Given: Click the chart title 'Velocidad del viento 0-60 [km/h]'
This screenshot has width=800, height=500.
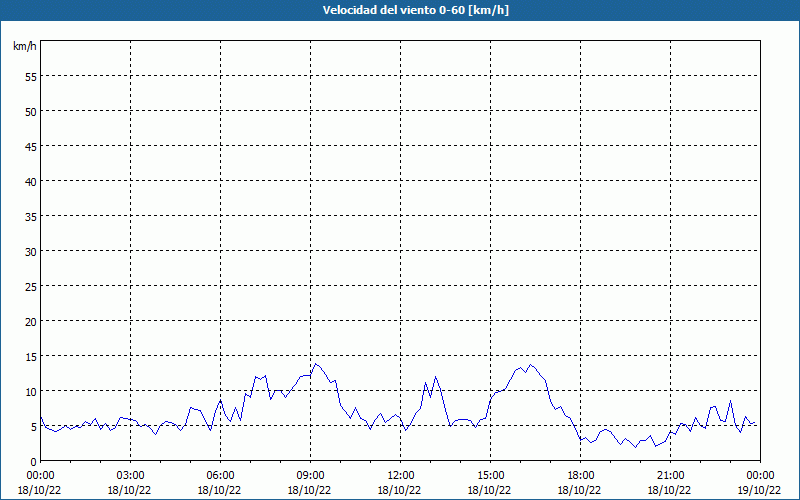Looking at the screenshot, I should (415, 10).
